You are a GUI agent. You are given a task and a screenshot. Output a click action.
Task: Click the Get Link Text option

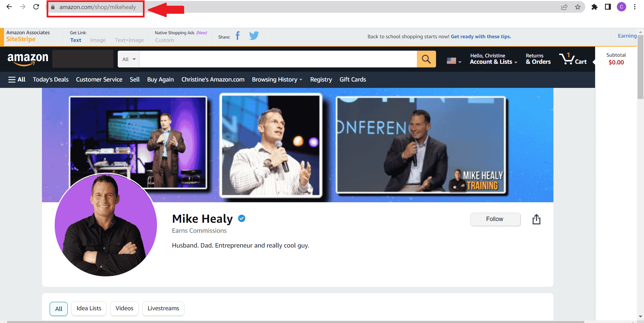point(76,40)
